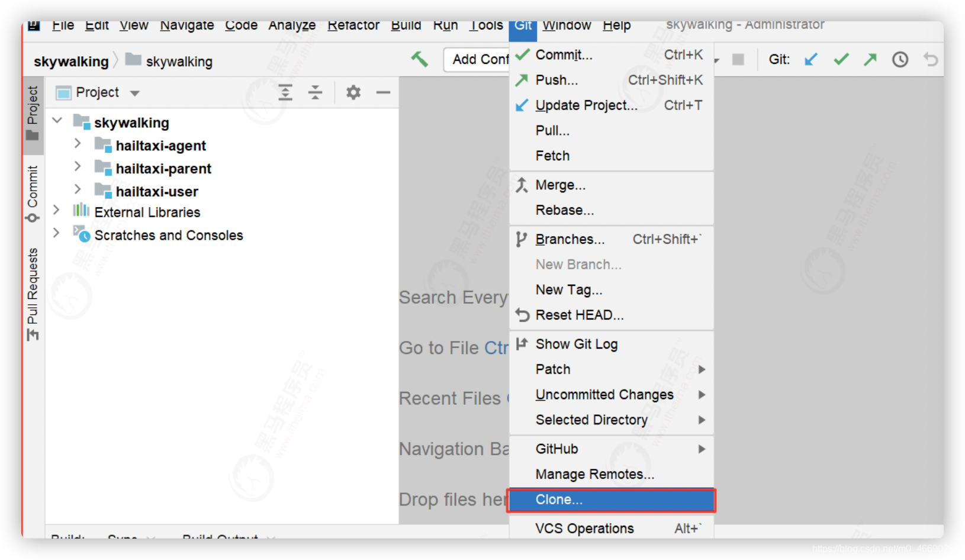Screen dimensions: 965x560
Task: Open the Window menu
Action: [x=567, y=25]
